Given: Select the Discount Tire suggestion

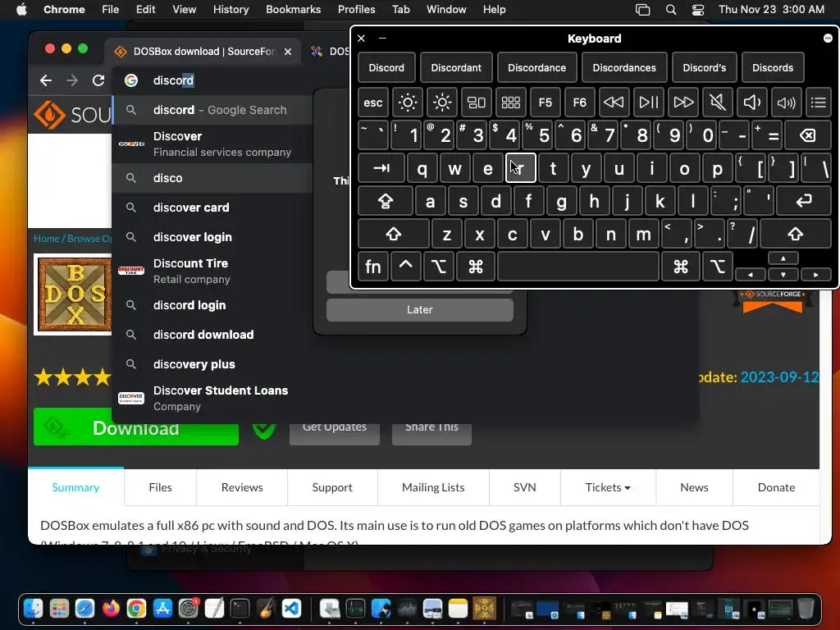Looking at the screenshot, I should (212, 271).
